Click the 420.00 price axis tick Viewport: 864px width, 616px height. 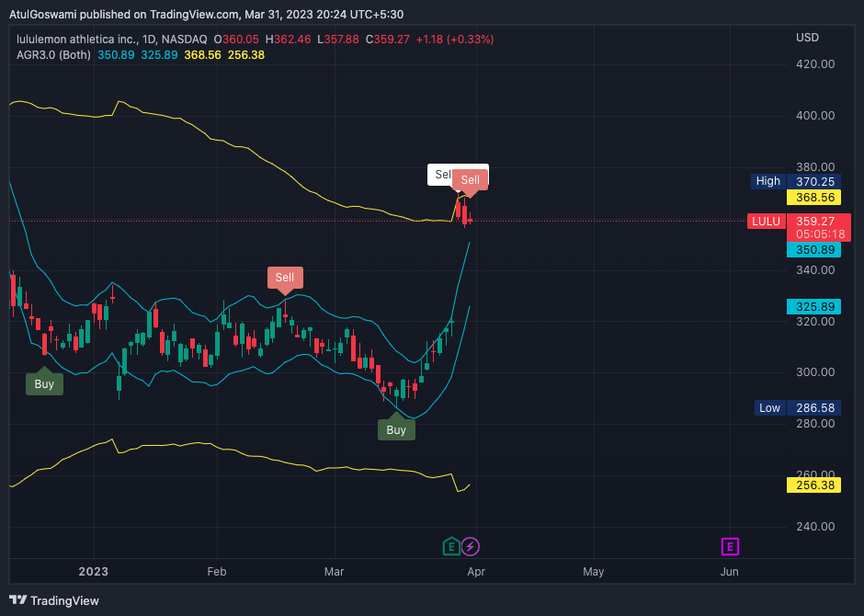coord(815,64)
